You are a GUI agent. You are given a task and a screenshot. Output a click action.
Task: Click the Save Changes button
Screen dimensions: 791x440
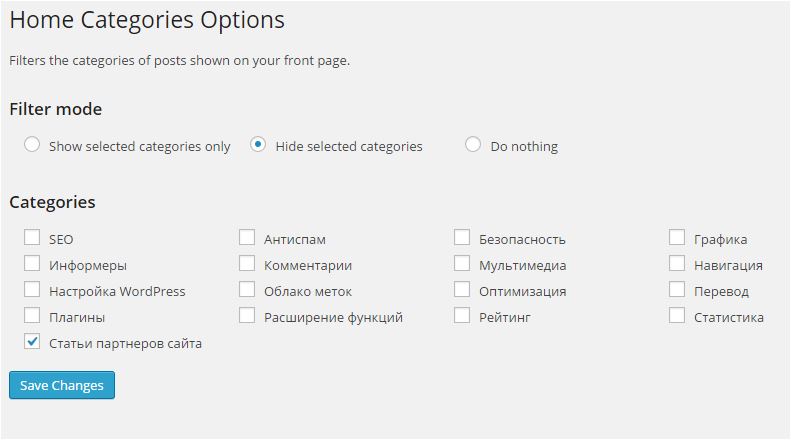click(x=62, y=385)
